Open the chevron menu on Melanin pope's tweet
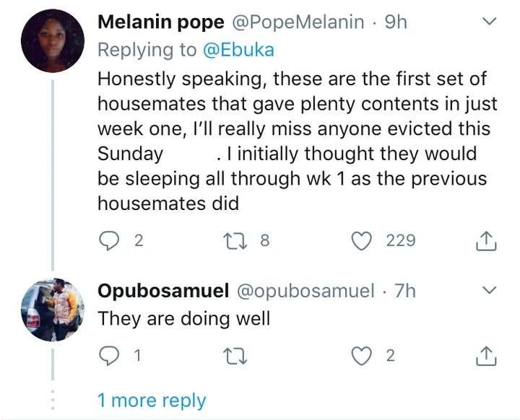 pyautogui.click(x=489, y=22)
